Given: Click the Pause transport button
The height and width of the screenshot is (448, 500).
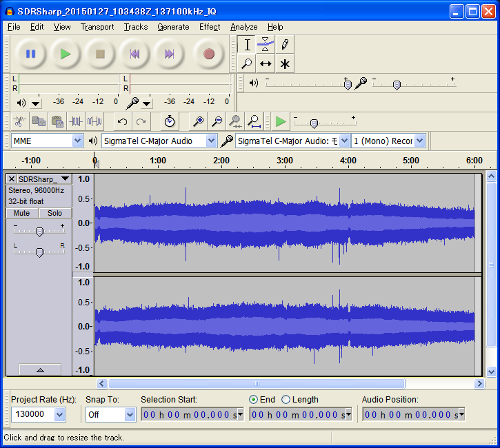Looking at the screenshot, I should [30, 54].
